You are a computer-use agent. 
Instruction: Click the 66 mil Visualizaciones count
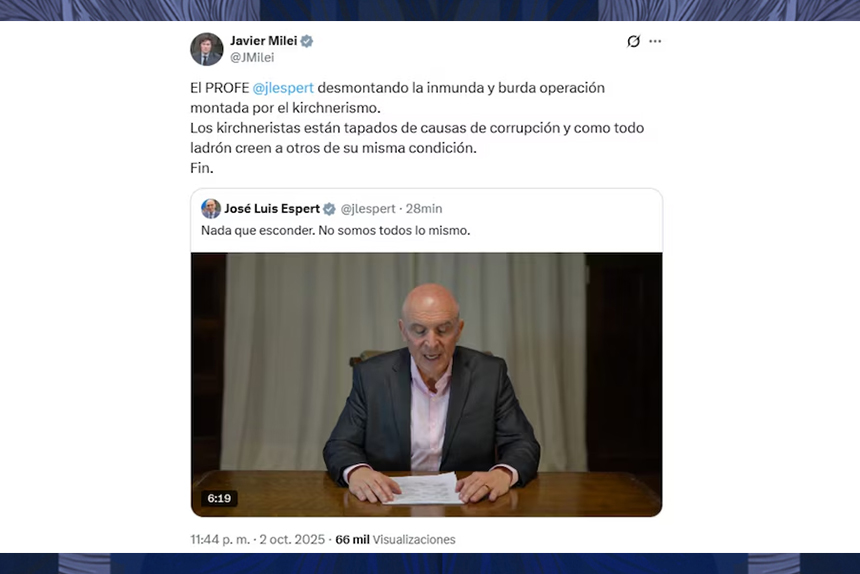click(395, 539)
